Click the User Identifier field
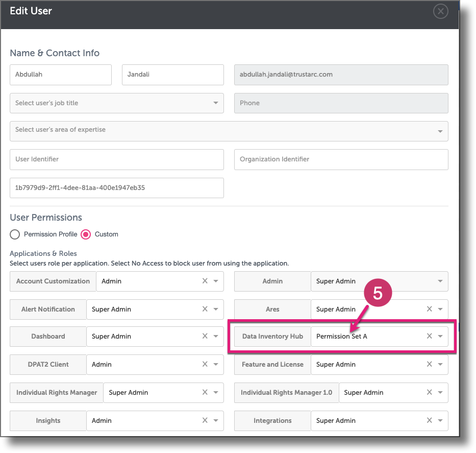The width and height of the screenshot is (476, 453). coord(116,159)
